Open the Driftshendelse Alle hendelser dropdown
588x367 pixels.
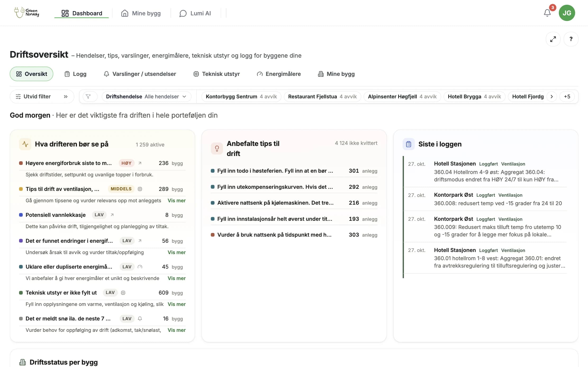[x=146, y=97]
